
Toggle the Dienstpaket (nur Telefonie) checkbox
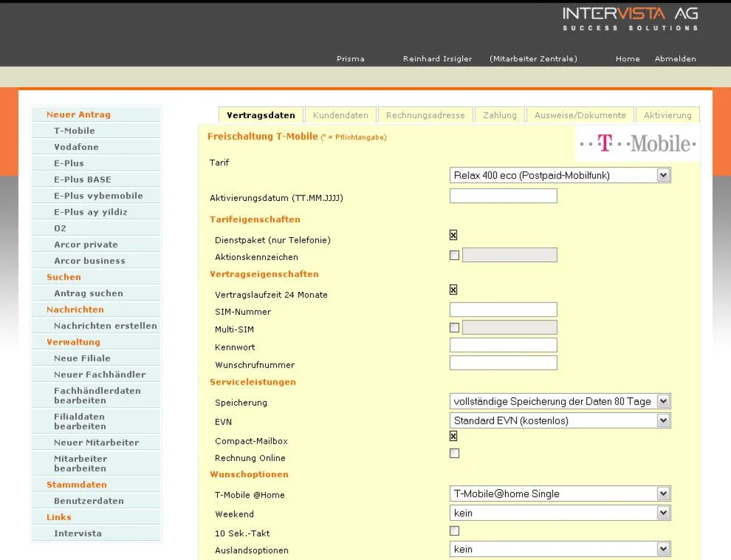pyautogui.click(x=454, y=235)
